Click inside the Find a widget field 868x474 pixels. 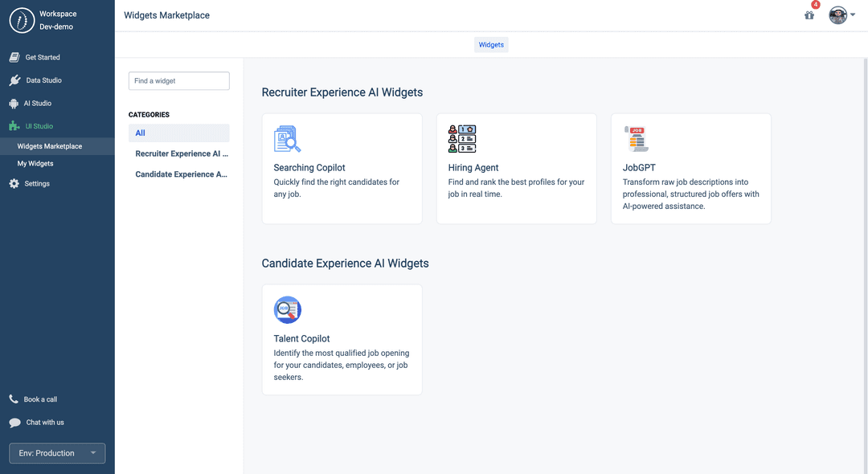pyautogui.click(x=178, y=80)
